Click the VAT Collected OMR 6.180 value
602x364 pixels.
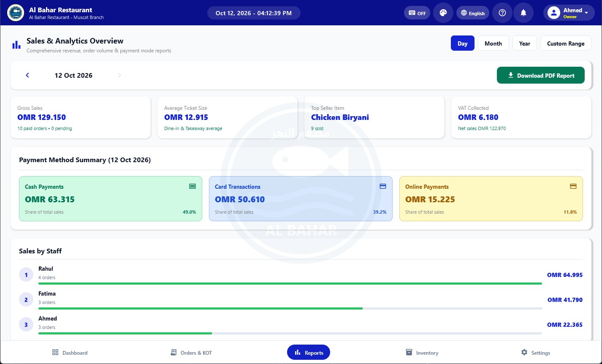click(478, 117)
